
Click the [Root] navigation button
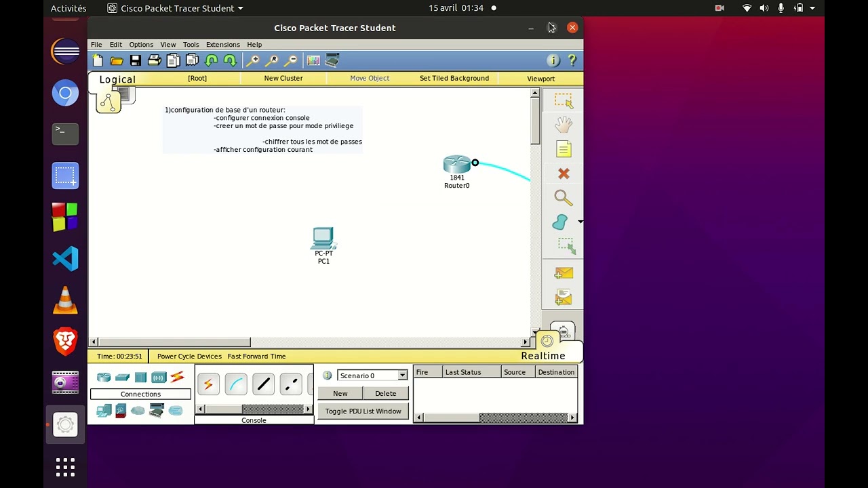pyautogui.click(x=197, y=79)
